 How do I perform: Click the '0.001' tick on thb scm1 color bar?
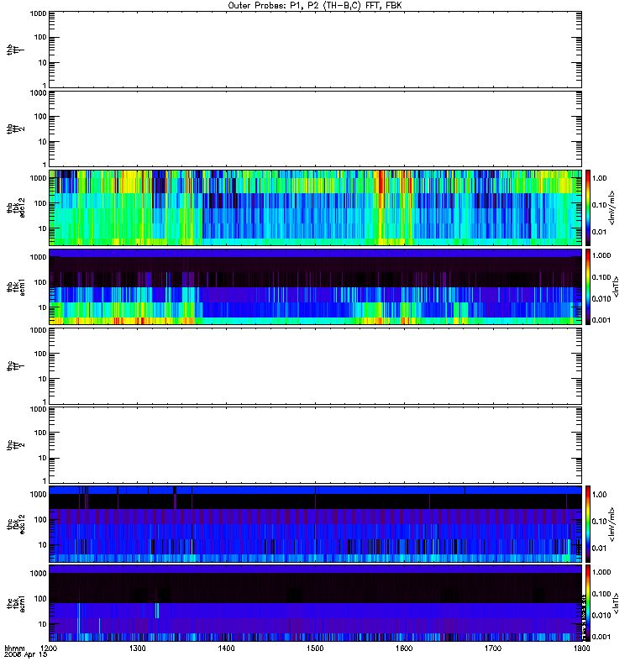tap(601, 320)
